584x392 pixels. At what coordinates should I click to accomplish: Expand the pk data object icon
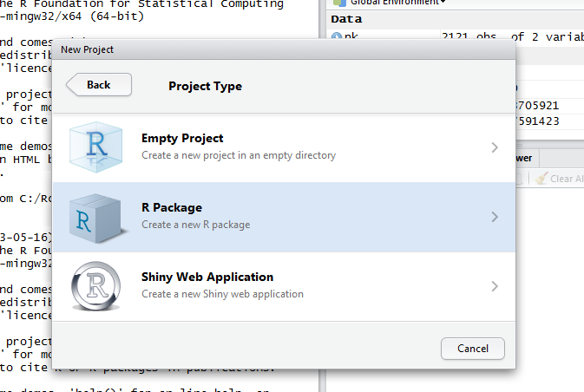click(337, 36)
